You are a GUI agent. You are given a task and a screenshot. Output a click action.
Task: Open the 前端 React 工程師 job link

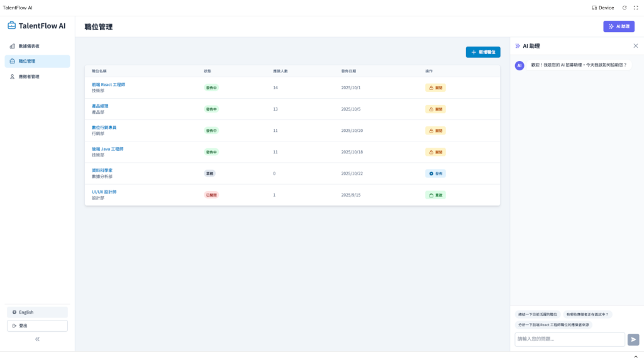pos(108,85)
